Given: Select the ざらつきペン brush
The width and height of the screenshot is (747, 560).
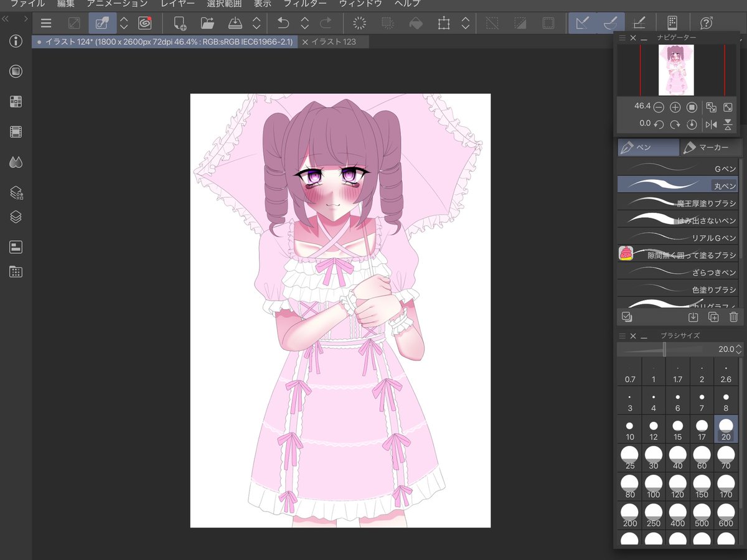Looking at the screenshot, I should [679, 272].
